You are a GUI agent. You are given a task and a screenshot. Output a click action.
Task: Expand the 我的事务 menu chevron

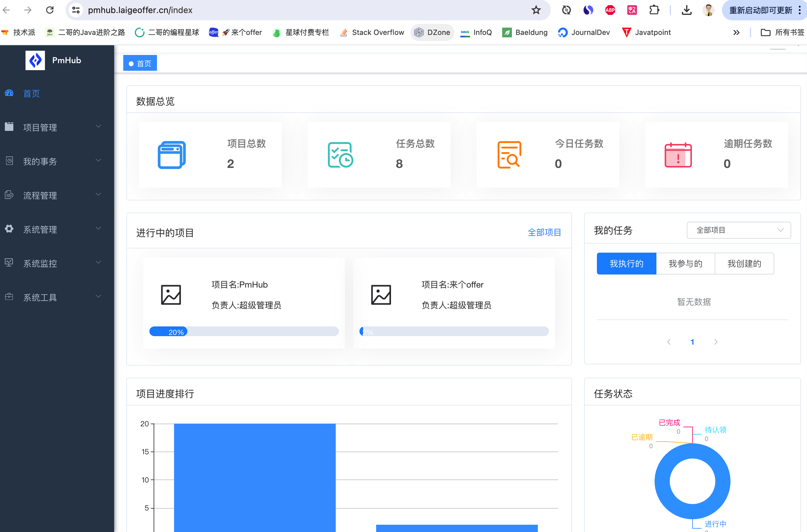pos(98,161)
